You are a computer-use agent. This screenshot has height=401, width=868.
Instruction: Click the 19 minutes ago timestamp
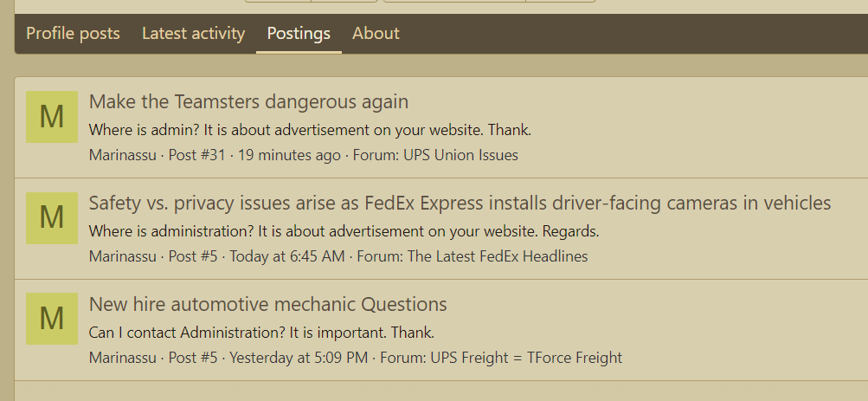[x=289, y=155]
